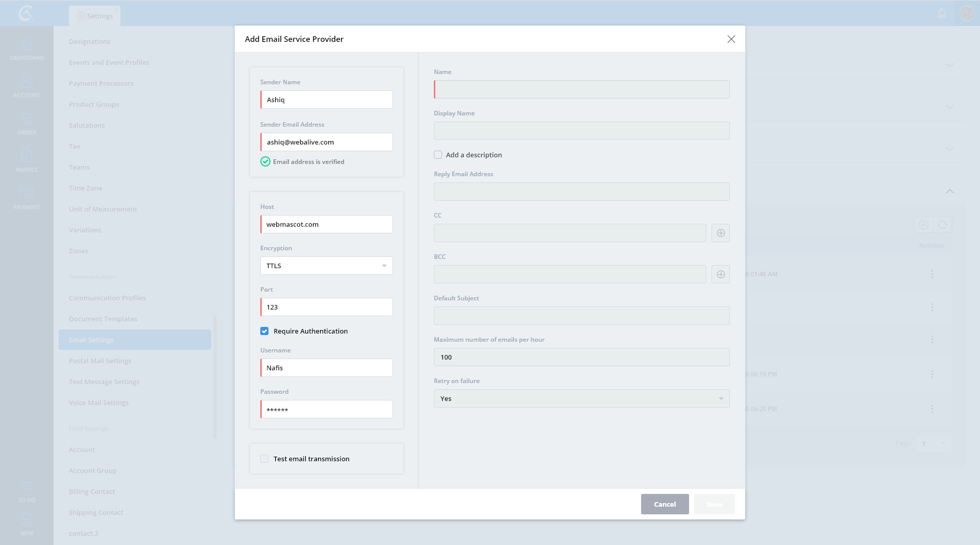This screenshot has width=980, height=545.
Task: Click the plus icon beside BCC field
Action: [721, 274]
